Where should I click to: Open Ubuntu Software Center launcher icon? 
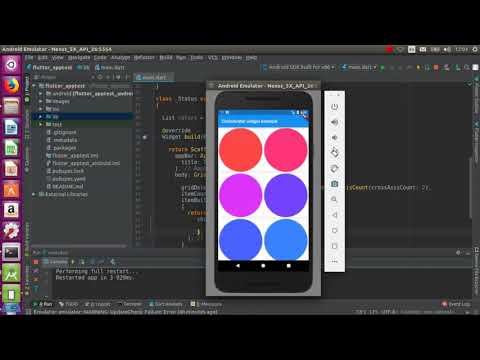(11, 190)
